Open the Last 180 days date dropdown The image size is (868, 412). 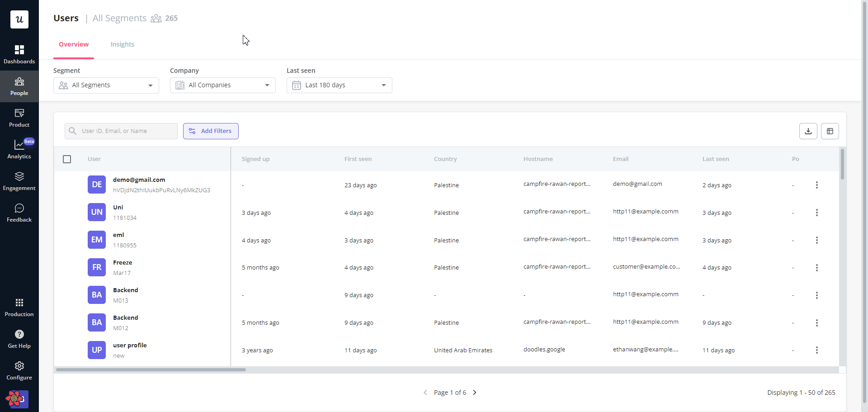[x=339, y=85]
